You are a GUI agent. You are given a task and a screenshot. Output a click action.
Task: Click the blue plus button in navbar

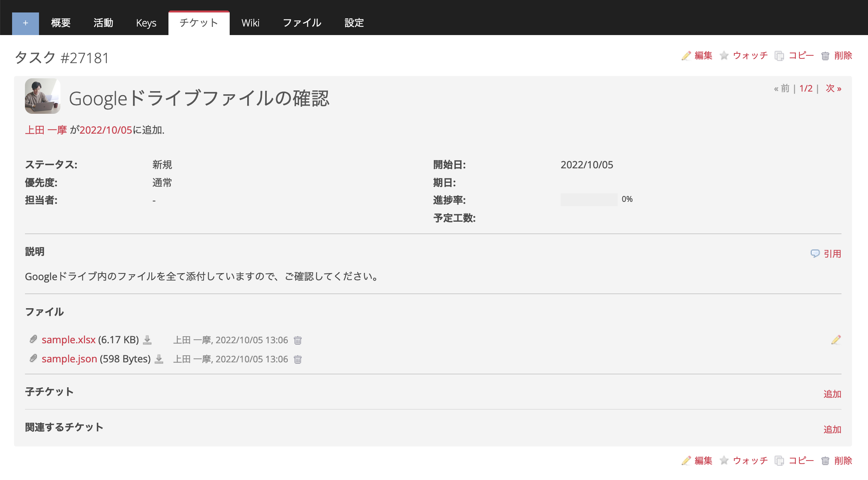click(25, 23)
